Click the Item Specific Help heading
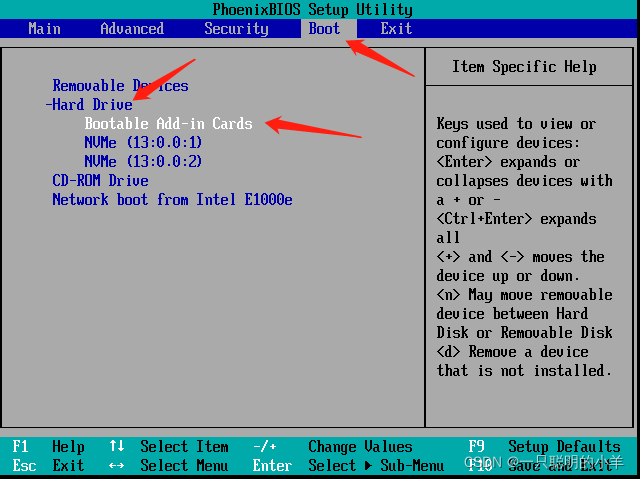The image size is (640, 479). tap(524, 67)
